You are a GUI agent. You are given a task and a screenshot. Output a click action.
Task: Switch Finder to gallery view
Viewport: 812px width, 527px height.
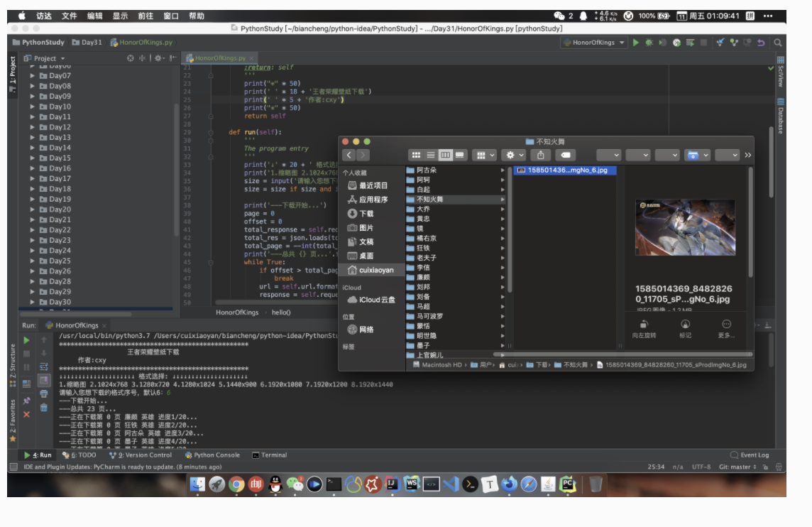click(x=459, y=155)
